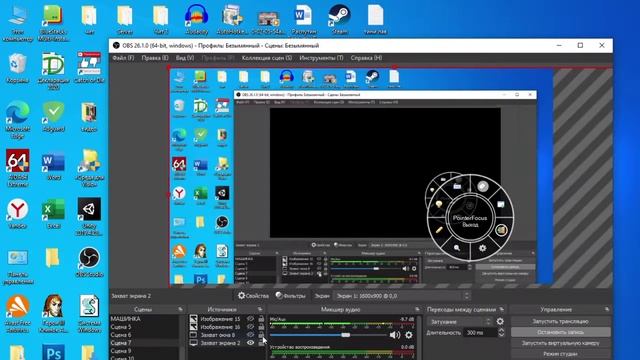The width and height of the screenshot is (640, 360).
Task: Lock the Изображение 16 source
Action: 261,327
